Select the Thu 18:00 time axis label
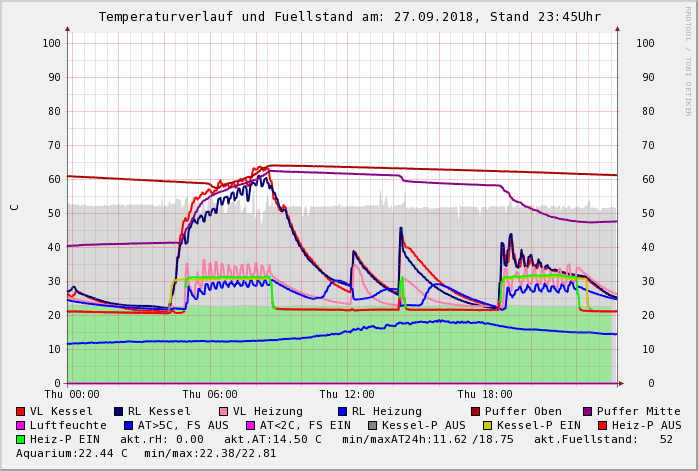Screen dimensions: 698x471 pyautogui.click(x=485, y=394)
